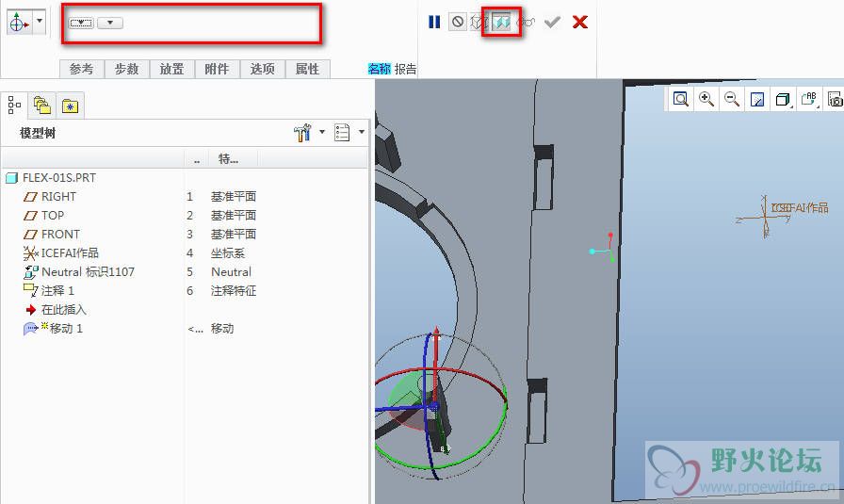Screen dimensions: 844x504
Task: Click the FLEX-01S.PRT part cube icon
Action: point(12,178)
